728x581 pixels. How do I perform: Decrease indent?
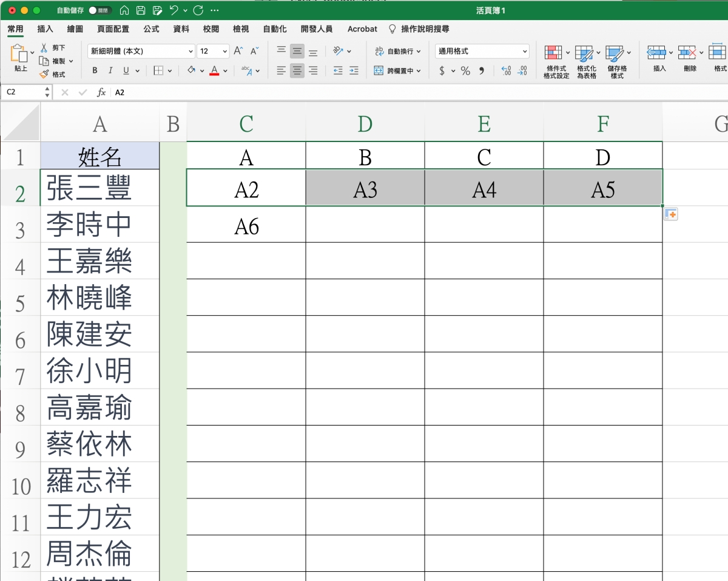[x=338, y=70]
